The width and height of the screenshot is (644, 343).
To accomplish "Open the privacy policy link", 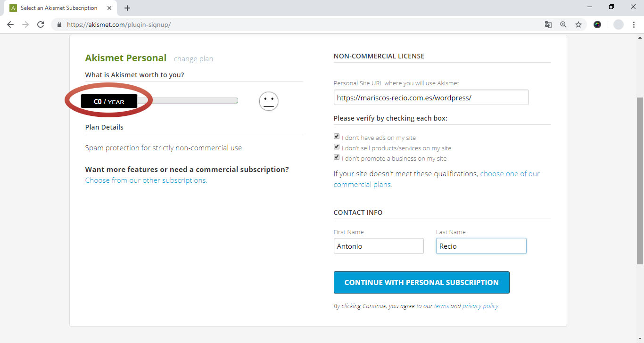I will click(x=480, y=306).
